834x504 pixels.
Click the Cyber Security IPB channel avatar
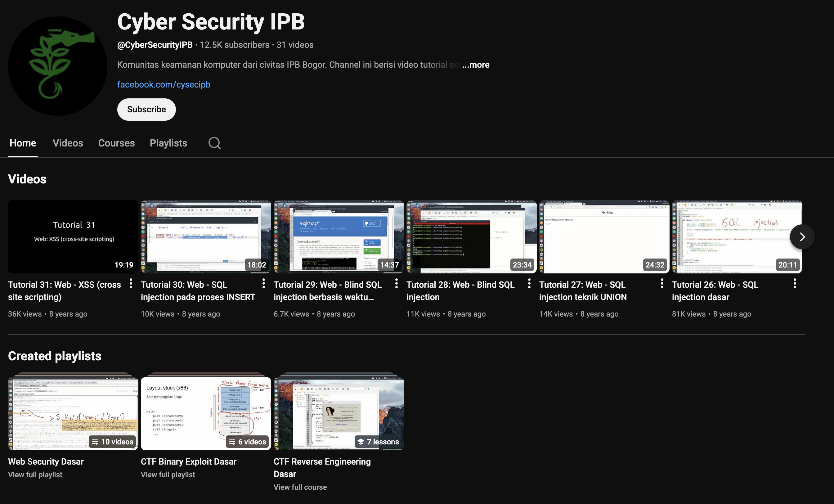pos(57,66)
